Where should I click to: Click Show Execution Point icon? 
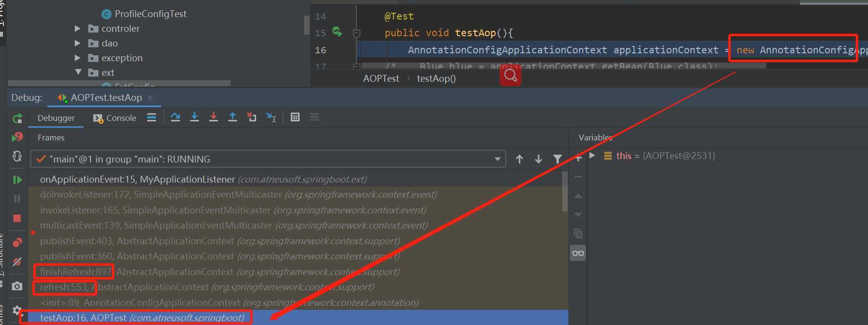coord(152,117)
